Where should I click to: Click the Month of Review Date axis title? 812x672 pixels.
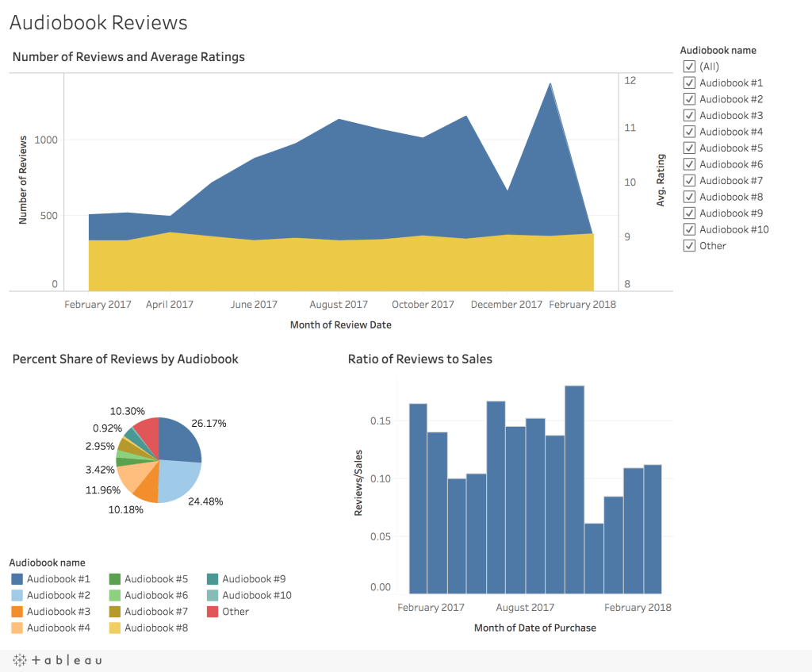(340, 324)
